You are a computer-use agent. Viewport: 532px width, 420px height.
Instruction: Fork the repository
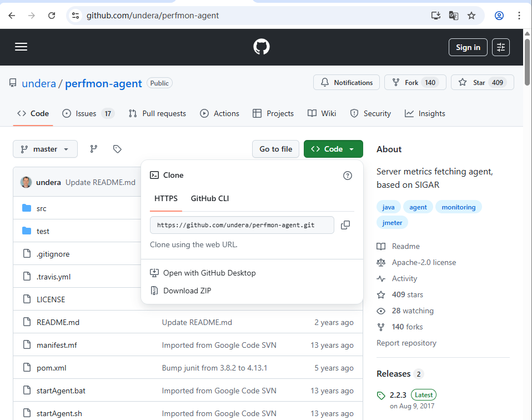(415, 83)
